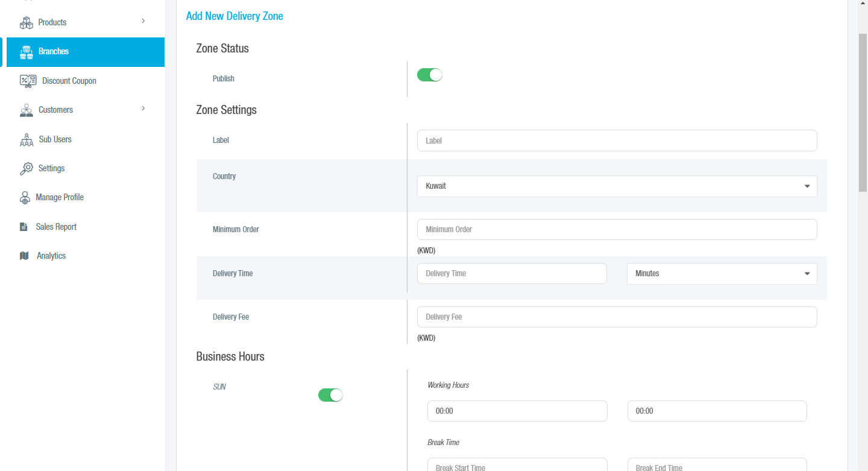This screenshot has height=471, width=868.
Task: Focus the Minimum Order input field
Action: pyautogui.click(x=617, y=229)
